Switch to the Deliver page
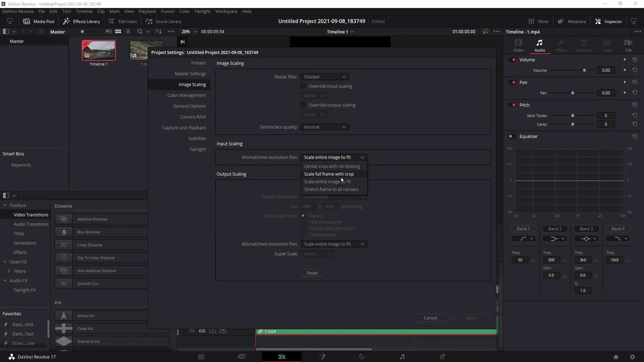 click(442, 357)
